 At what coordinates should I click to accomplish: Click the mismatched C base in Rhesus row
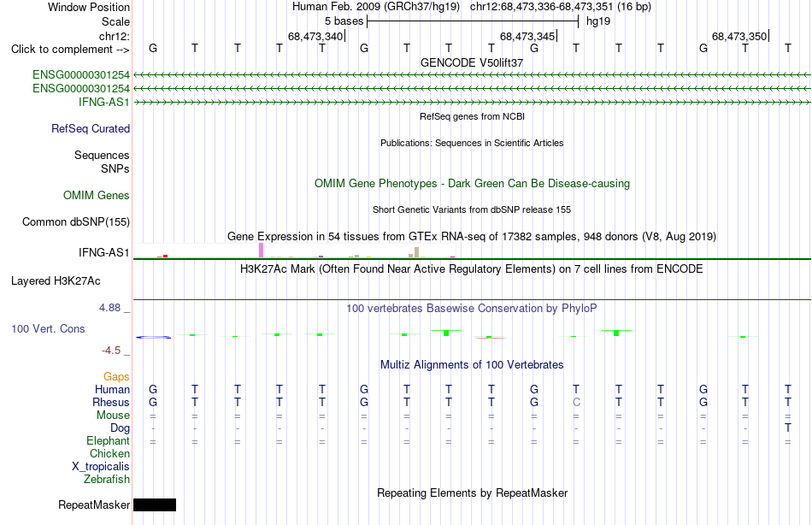[x=576, y=403]
